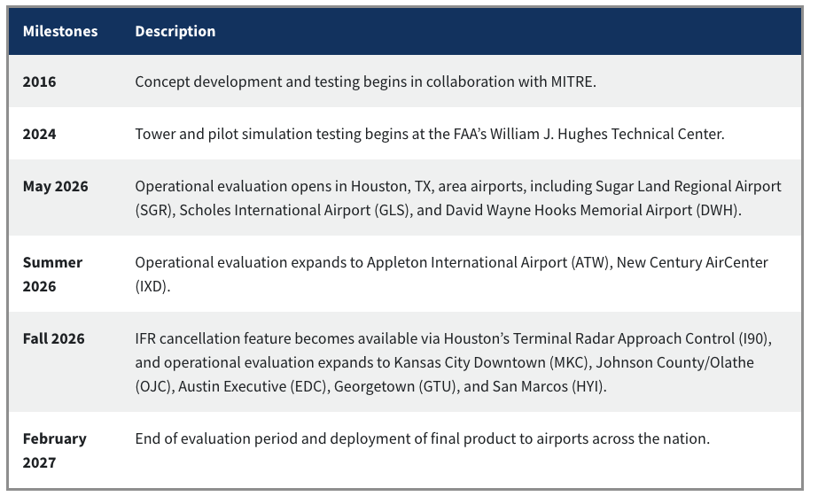Select the 2024 milestone cell
The height and width of the screenshot is (504, 818).
click(x=39, y=134)
